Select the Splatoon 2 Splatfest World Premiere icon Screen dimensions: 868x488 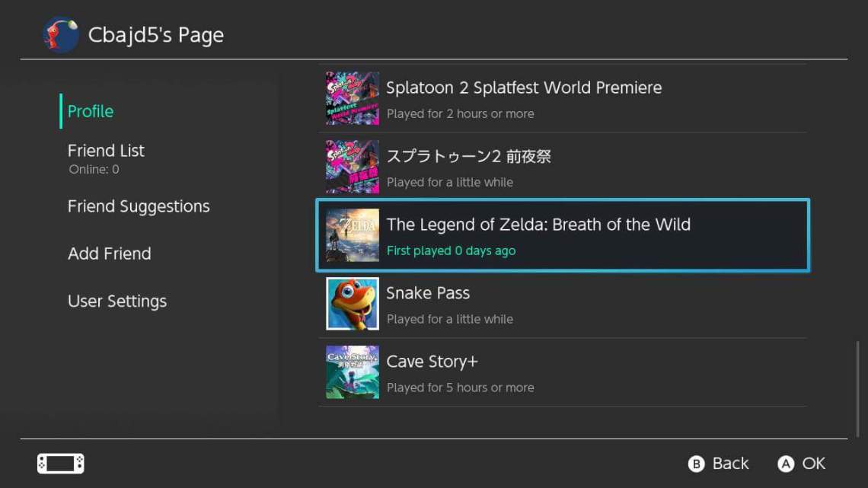(352, 98)
